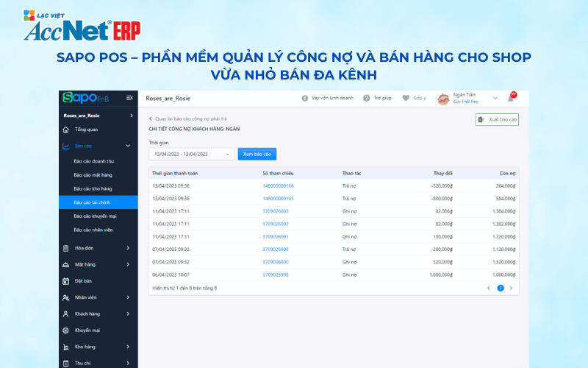Click the 264,000₫ remaining debt value
Image resolution: width=588 pixels, height=368 pixels.
pyautogui.click(x=506, y=186)
